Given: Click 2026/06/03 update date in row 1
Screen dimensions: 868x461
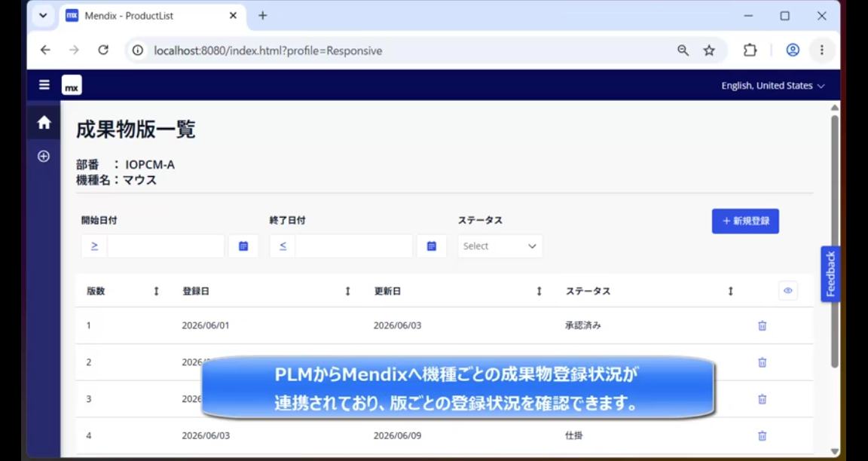Looking at the screenshot, I should pos(397,325).
